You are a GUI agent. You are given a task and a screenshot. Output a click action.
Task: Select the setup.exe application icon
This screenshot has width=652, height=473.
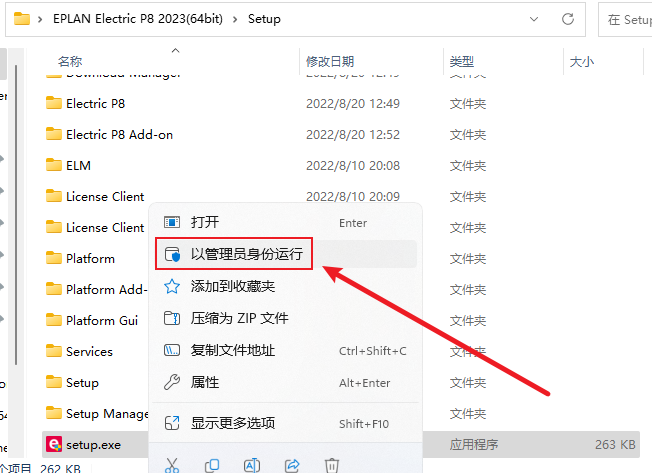54,445
